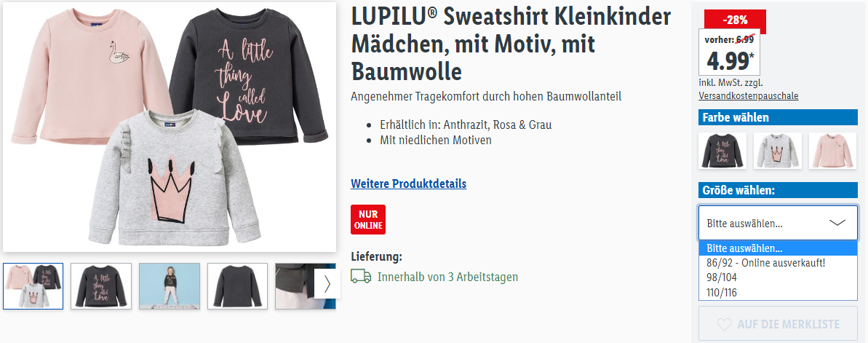View the child model photo thumbnail
The image size is (868, 343).
(170, 286)
